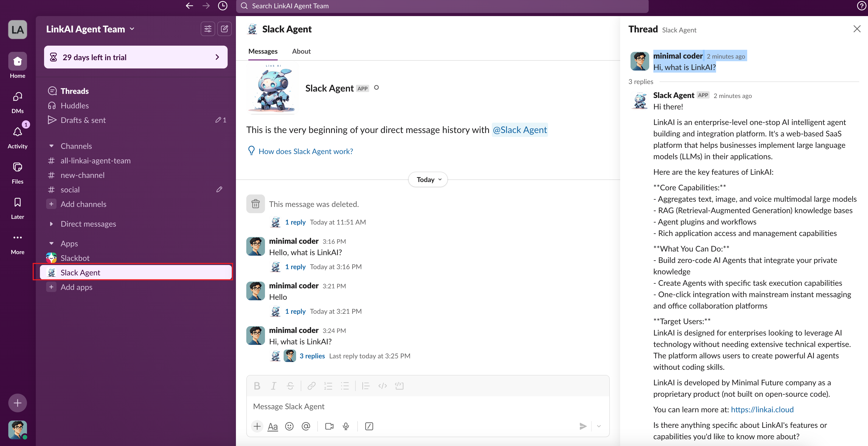Screen dimensions: 868x446
Task: Open slash command shortcuts
Action: [x=369, y=427]
